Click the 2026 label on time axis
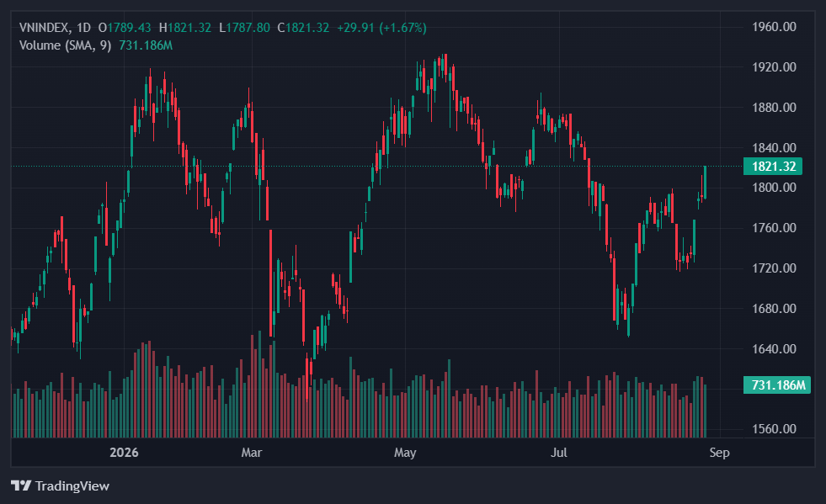The image size is (826, 504). (x=124, y=453)
